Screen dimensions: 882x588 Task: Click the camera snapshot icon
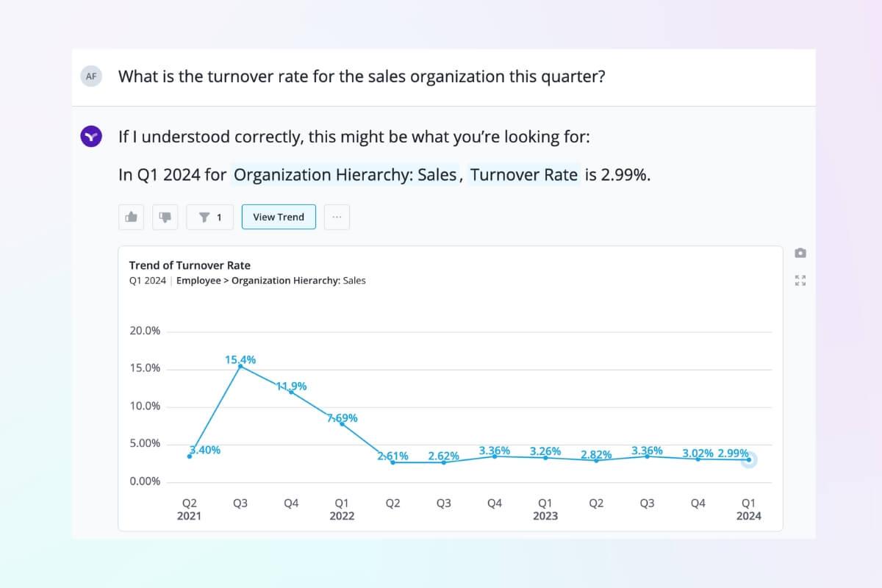tap(800, 253)
